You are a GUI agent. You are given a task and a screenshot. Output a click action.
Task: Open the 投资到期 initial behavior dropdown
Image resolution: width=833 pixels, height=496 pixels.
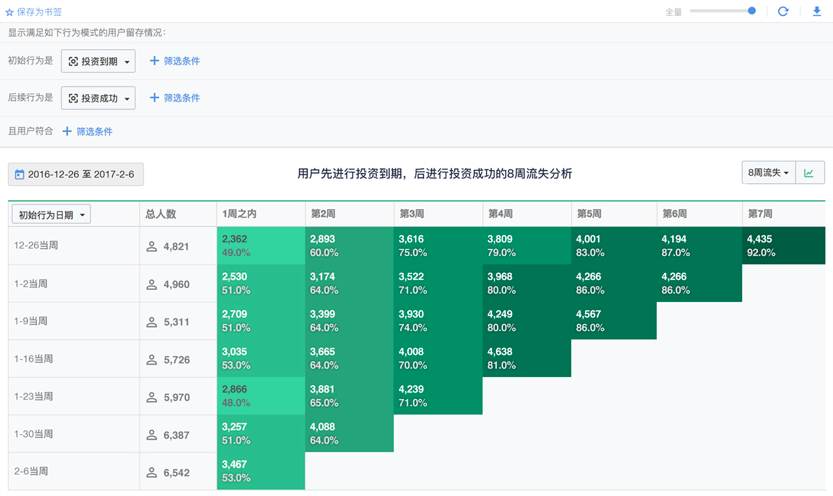[98, 61]
